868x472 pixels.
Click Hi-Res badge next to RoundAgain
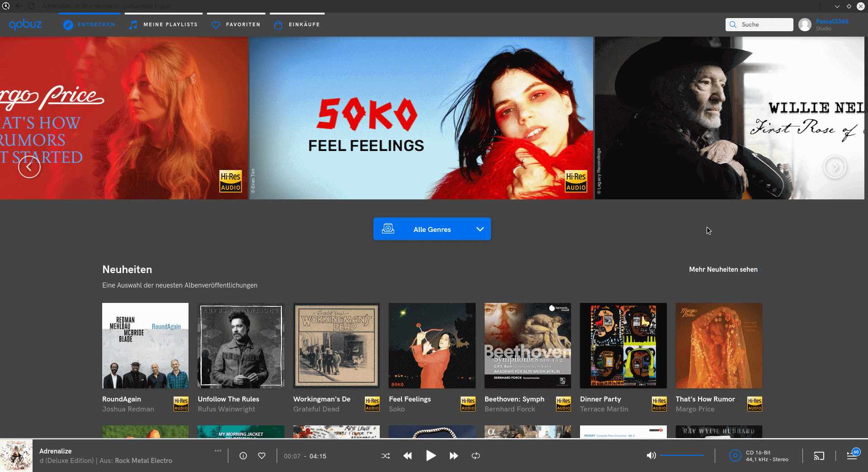coord(181,404)
